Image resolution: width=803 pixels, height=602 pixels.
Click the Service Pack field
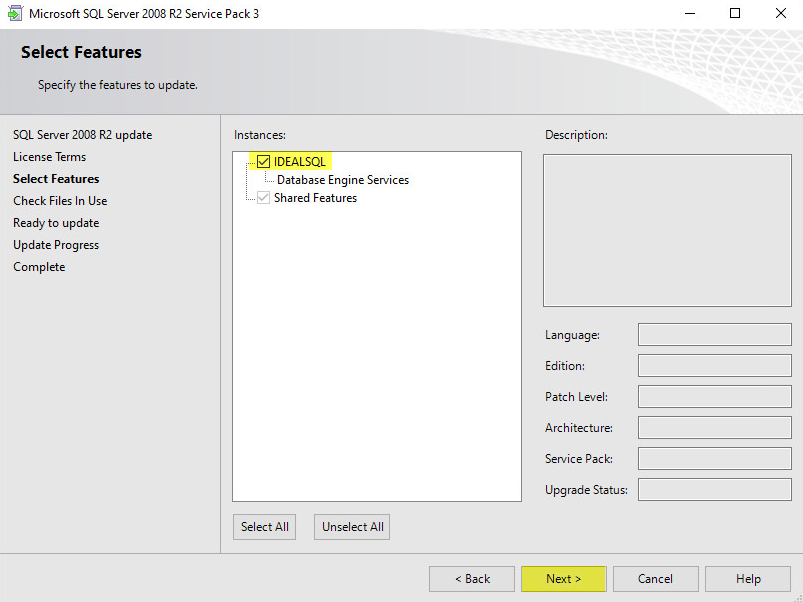(x=714, y=459)
